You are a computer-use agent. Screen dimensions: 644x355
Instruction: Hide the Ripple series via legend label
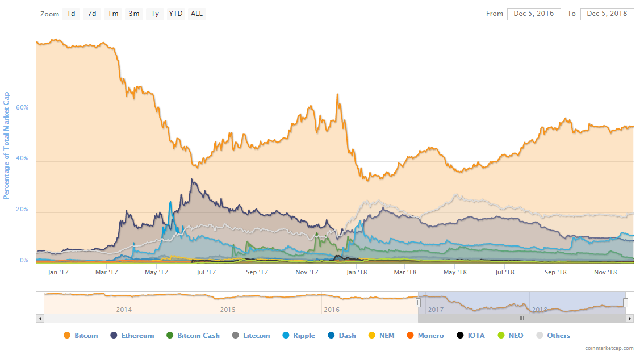(x=304, y=336)
